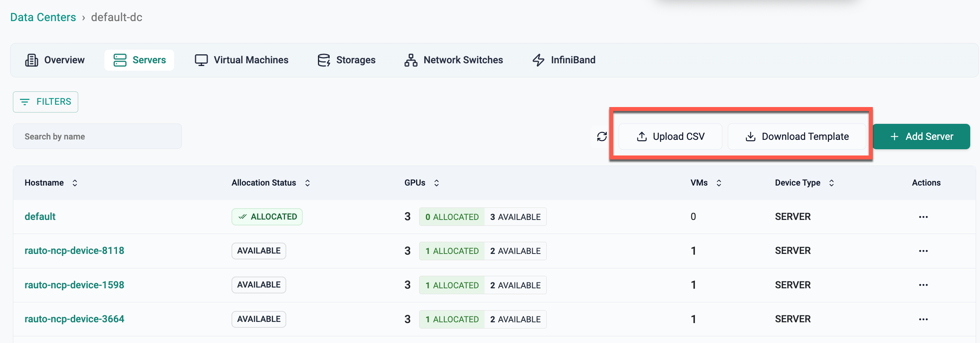Navigate to Data Centers breadcrumb

coord(43,17)
